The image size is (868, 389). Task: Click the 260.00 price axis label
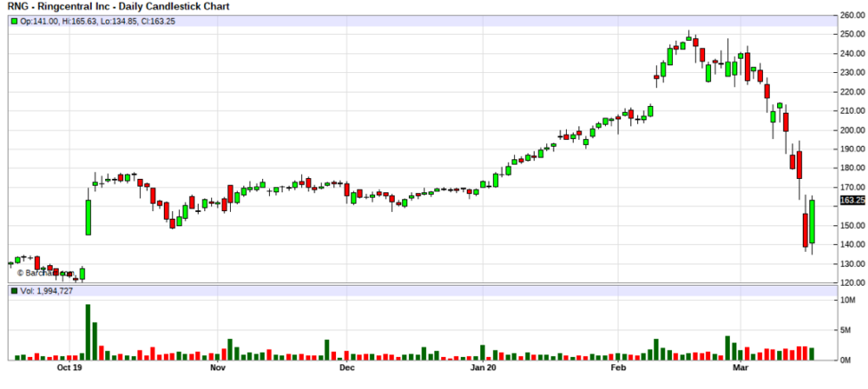tap(853, 15)
